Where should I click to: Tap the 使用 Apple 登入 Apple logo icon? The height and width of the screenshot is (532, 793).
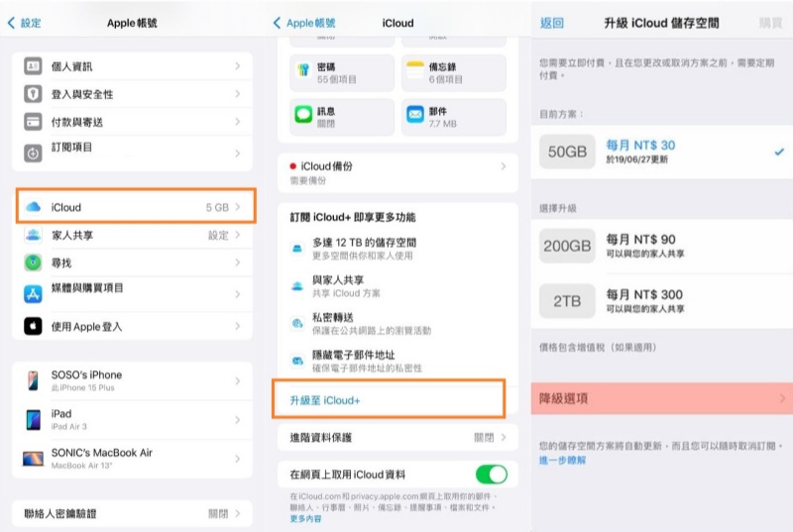[x=33, y=326]
